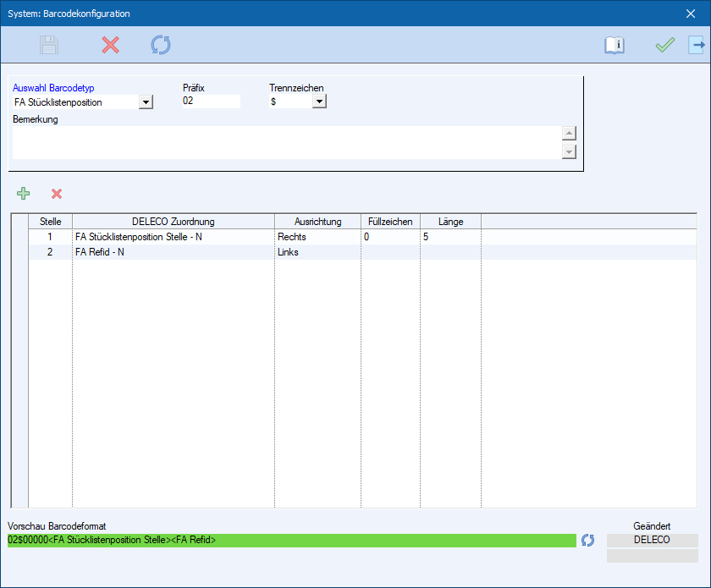Add a new row with green plus
The image size is (711, 588).
(x=24, y=194)
